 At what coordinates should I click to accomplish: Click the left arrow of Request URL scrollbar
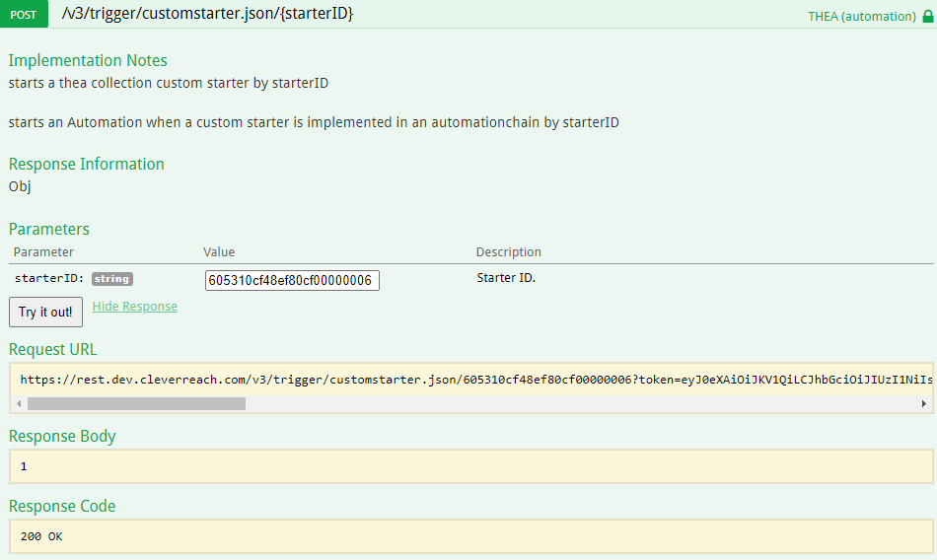coord(18,403)
